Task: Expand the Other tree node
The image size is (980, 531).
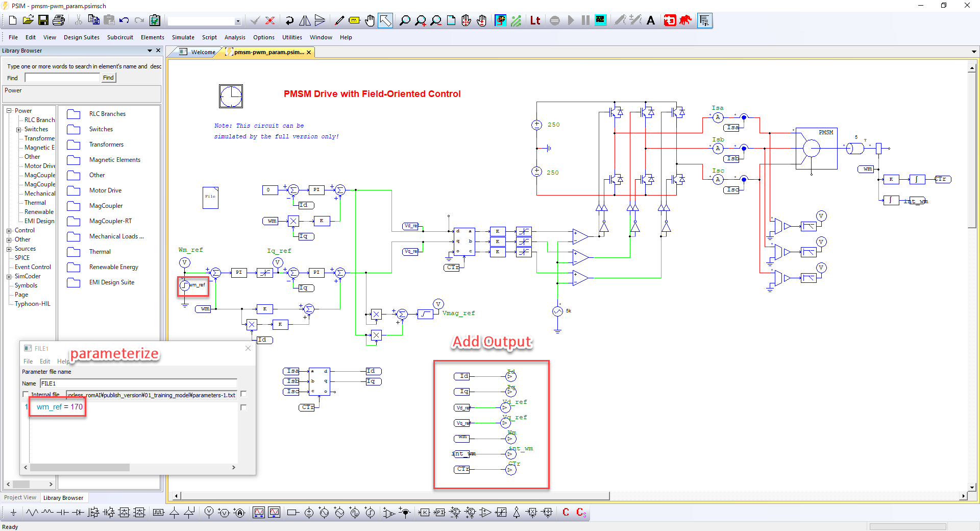Action: (9, 240)
